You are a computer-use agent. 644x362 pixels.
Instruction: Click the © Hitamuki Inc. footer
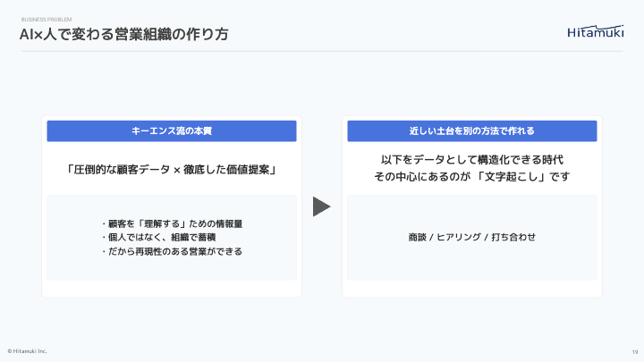click(28, 351)
